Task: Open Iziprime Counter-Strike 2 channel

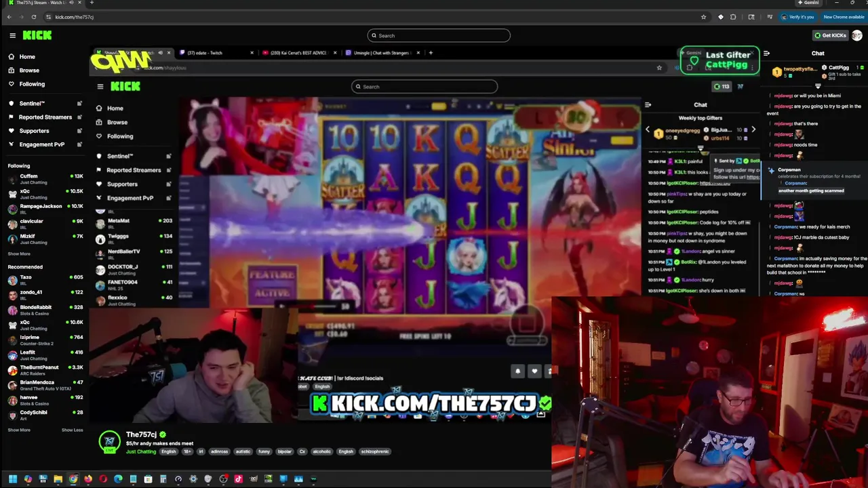Action: pos(45,340)
